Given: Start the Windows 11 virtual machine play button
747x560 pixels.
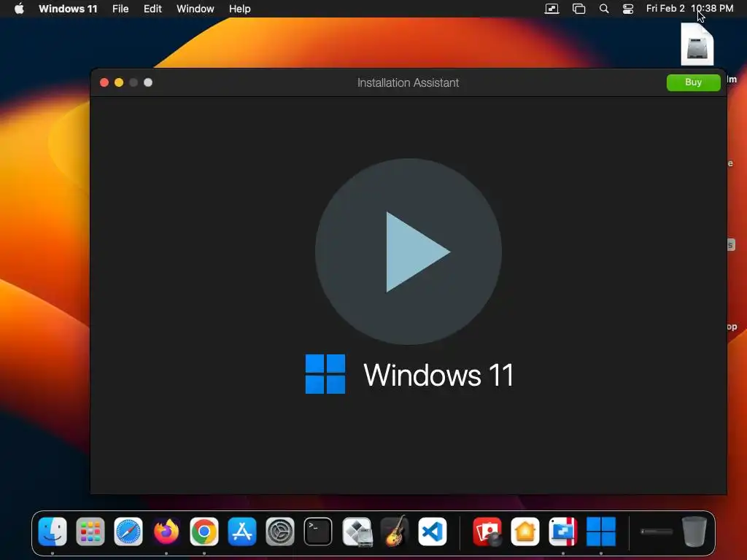Looking at the screenshot, I should pyautogui.click(x=409, y=252).
